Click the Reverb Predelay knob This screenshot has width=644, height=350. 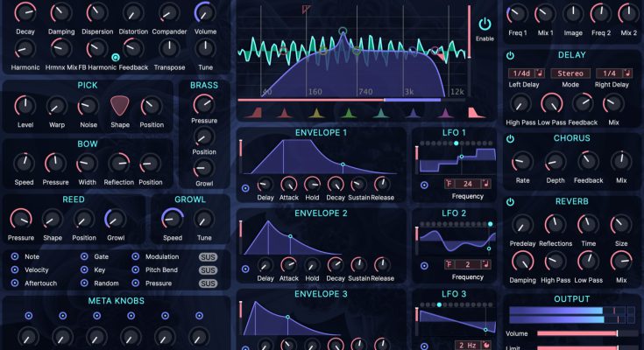522,225
